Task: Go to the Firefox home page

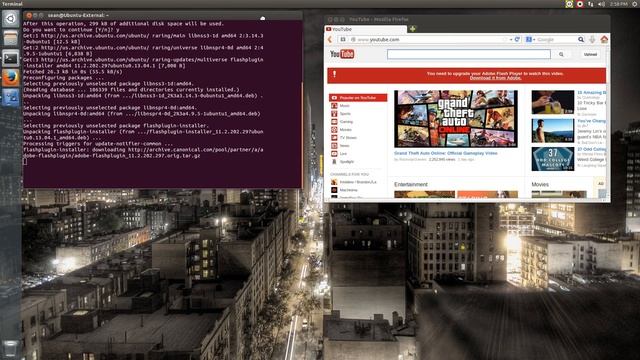Action: 604,40
